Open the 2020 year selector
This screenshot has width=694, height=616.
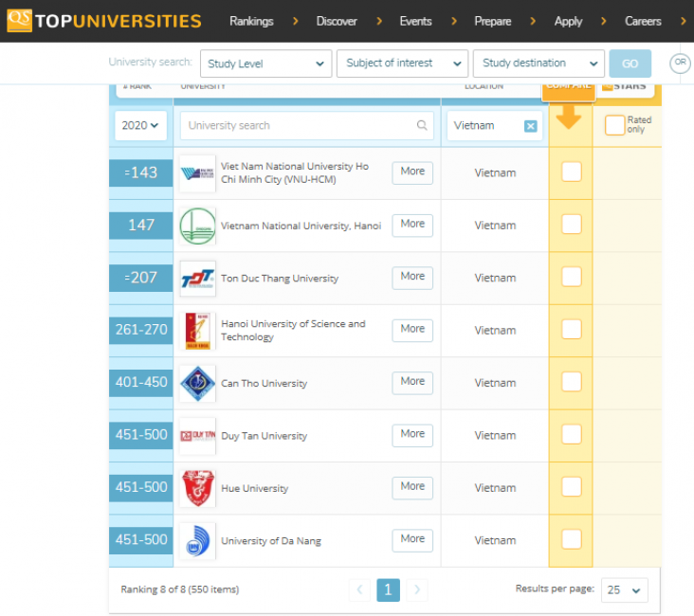(140, 125)
